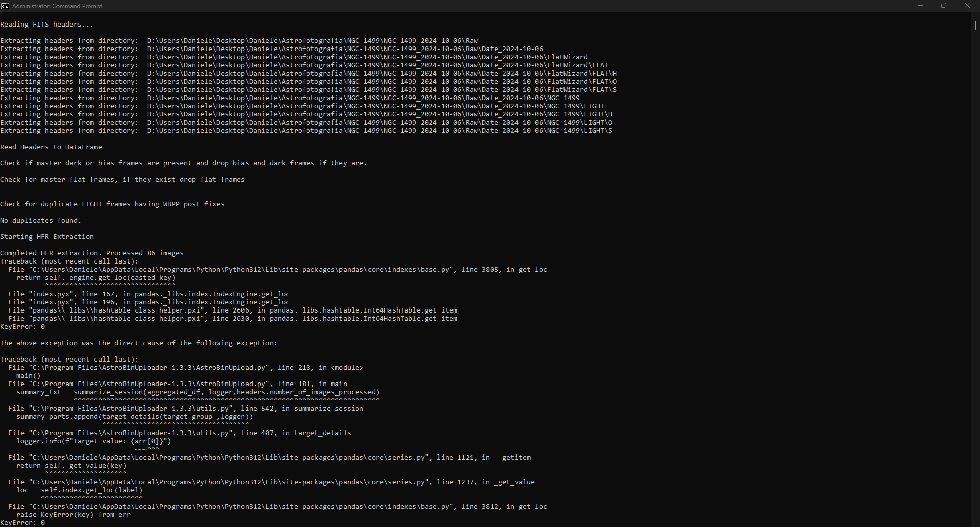This screenshot has width=980, height=527.
Task: Click the Command Prompt icon in title bar
Action: tap(5, 6)
